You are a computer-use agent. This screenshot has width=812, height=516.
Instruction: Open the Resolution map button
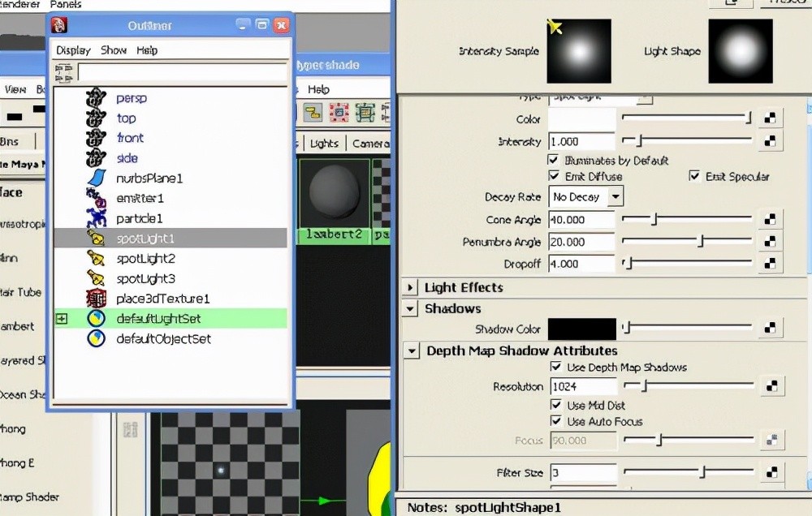pyautogui.click(x=771, y=386)
